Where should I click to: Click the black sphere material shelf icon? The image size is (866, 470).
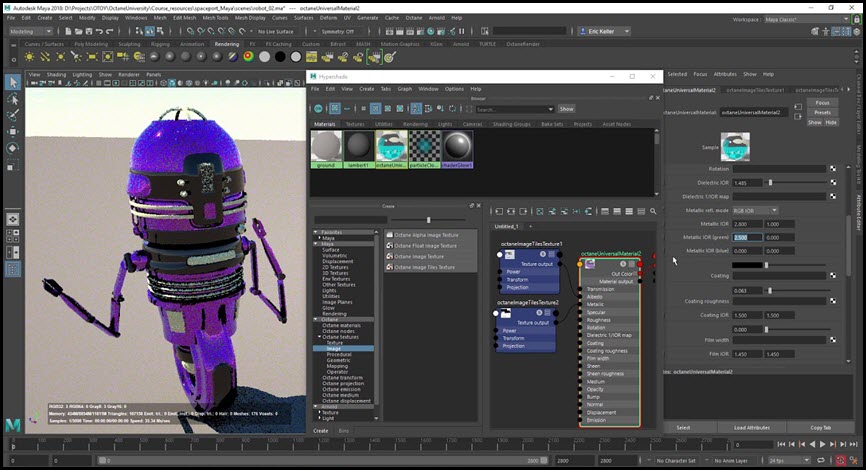[280, 56]
